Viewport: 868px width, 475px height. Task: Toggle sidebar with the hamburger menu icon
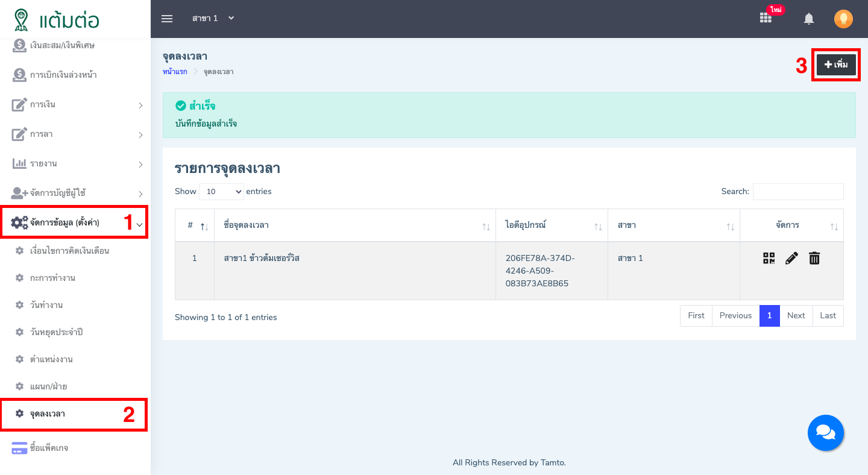point(167,19)
